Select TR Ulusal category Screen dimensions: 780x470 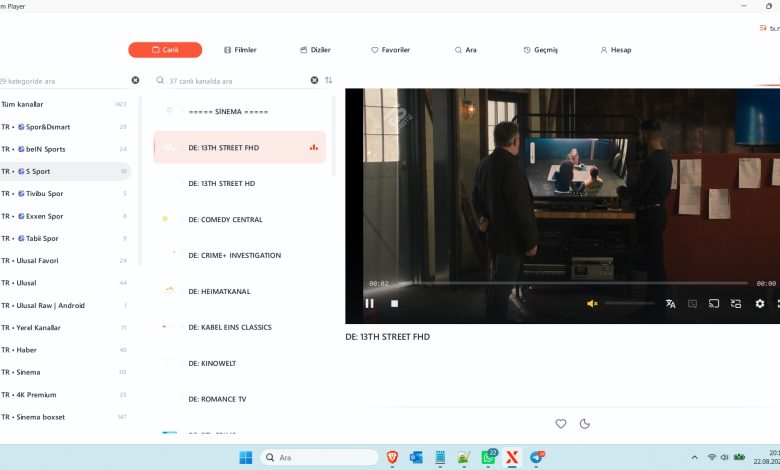(65, 283)
